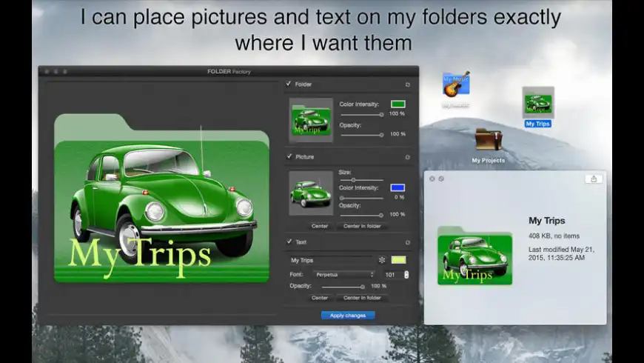Uncheck the Folder section checkbox
Screen dimensions: 644x363
(x=289, y=84)
